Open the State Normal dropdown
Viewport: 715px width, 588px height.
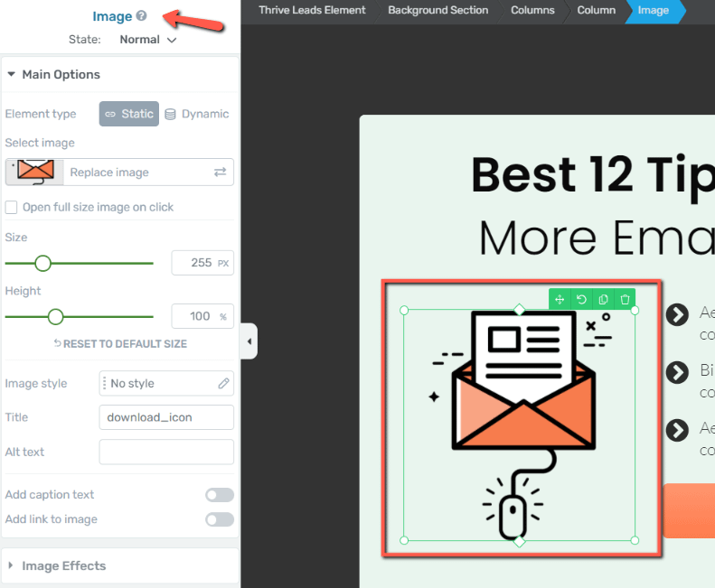tap(147, 40)
